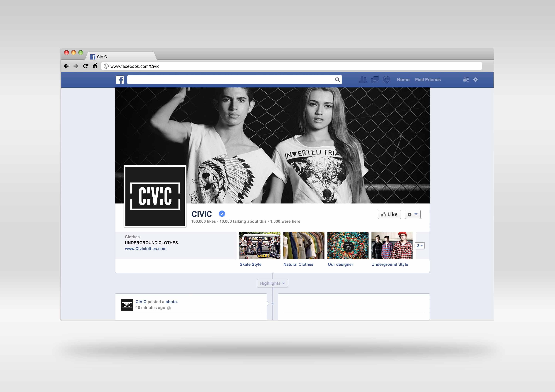Open privacy shortcuts lock icon
The image size is (555, 392).
point(466,80)
